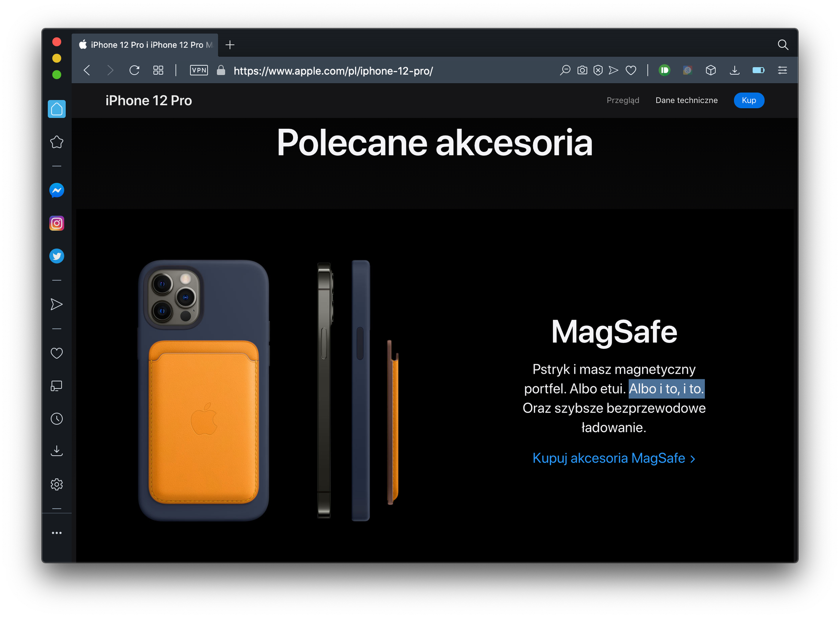Click the MagSafe heading
Screen dimensions: 840x618
pyautogui.click(x=614, y=332)
